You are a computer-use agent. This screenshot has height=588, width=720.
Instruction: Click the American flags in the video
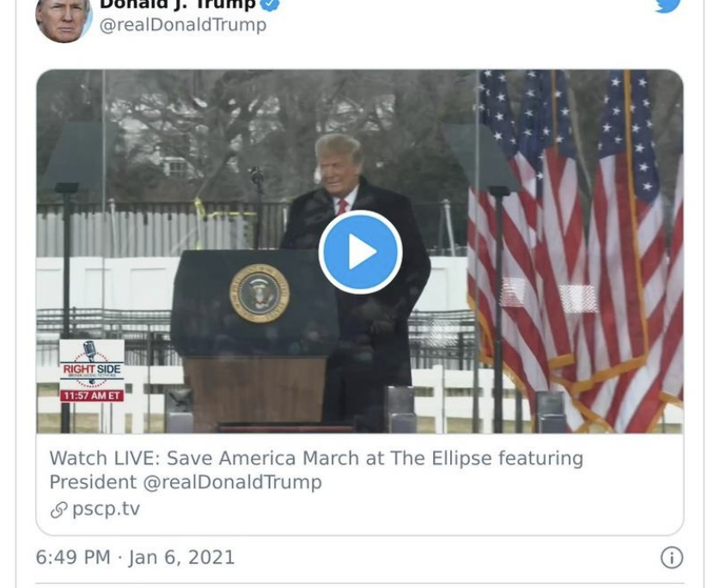tap(577, 250)
